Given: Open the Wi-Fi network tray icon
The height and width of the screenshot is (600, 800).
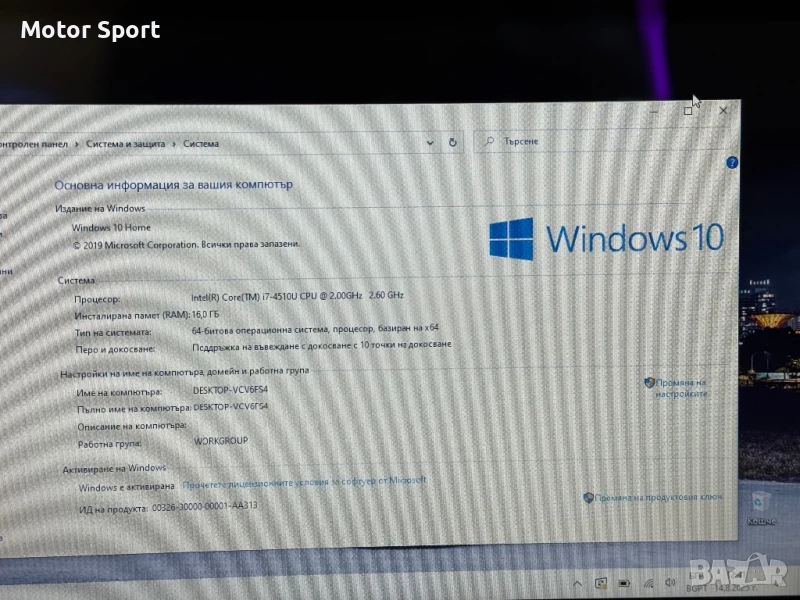Looking at the screenshot, I should click(x=647, y=582).
